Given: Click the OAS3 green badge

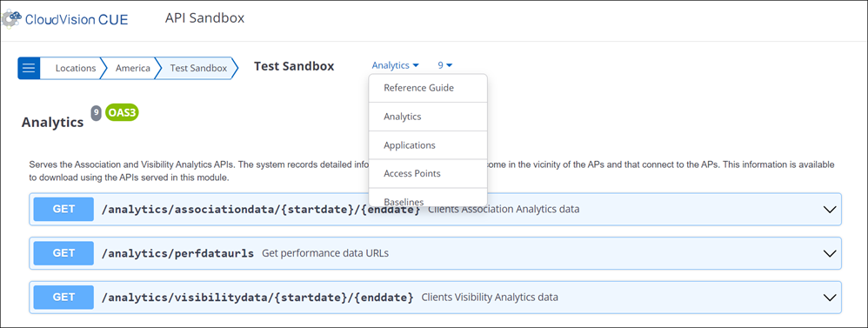Looking at the screenshot, I should click(121, 112).
